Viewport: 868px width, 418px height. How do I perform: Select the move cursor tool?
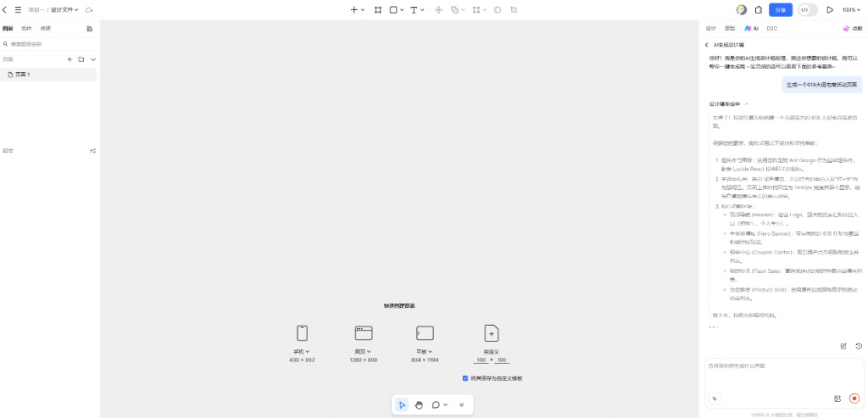402,405
